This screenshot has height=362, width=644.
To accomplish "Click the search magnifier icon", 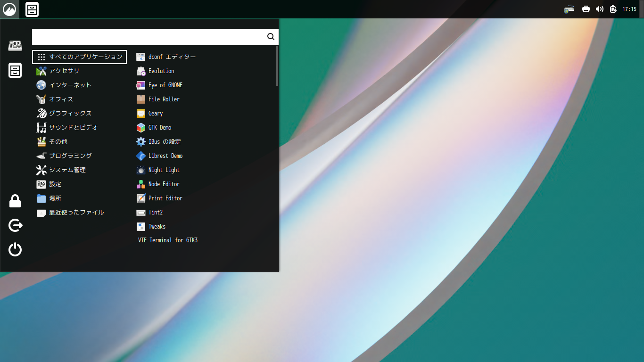I will click(271, 37).
